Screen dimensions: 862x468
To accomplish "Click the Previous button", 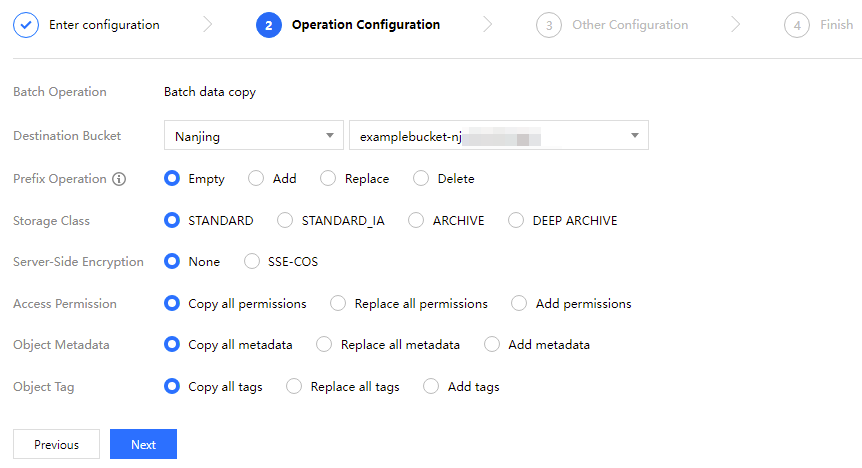I will 56,445.
